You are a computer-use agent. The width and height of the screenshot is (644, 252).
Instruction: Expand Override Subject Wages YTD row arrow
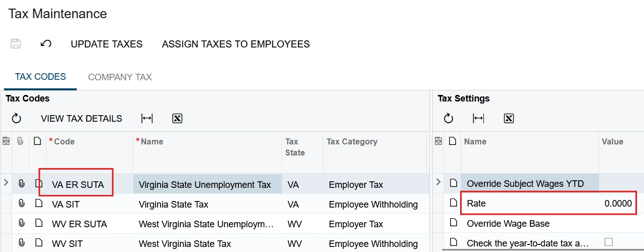click(438, 182)
